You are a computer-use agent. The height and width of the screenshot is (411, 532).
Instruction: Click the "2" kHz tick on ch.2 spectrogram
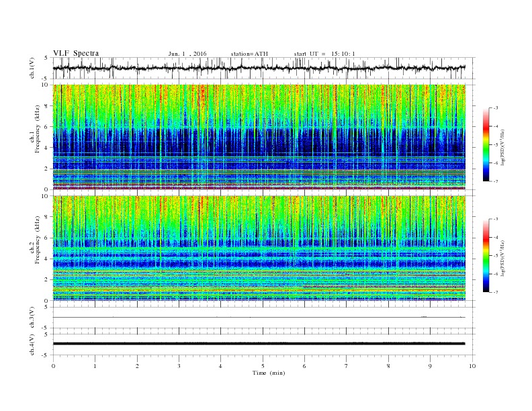(47, 280)
